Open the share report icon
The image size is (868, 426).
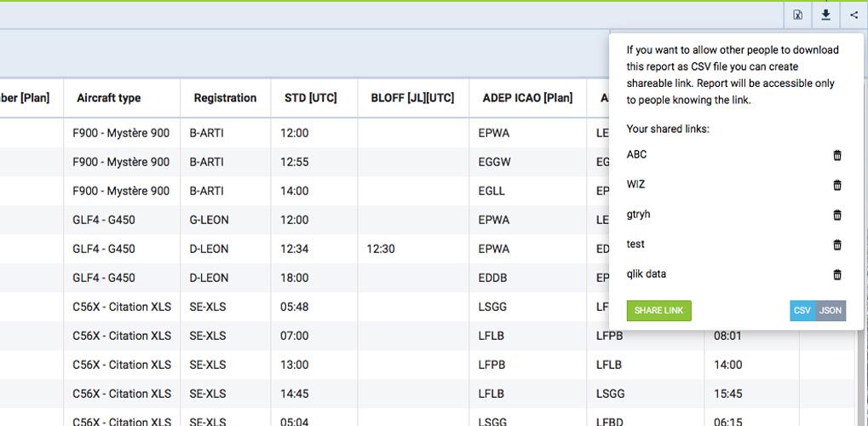tap(854, 15)
